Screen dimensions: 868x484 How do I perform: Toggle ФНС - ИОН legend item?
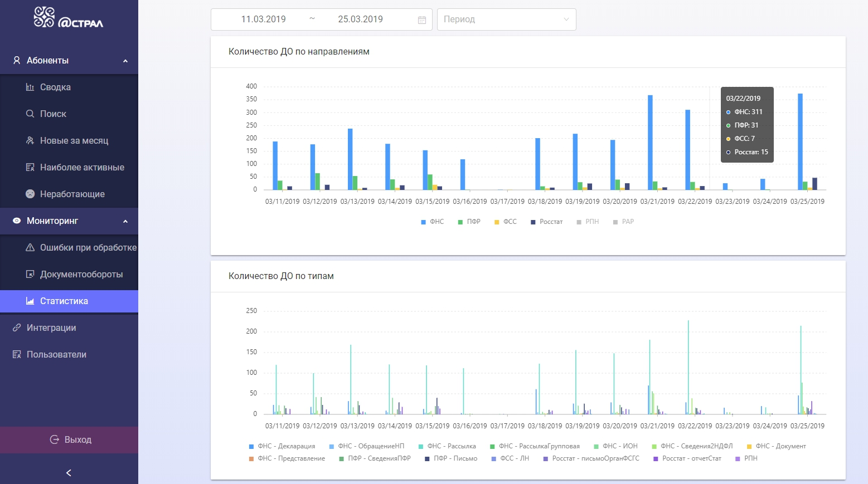click(616, 446)
